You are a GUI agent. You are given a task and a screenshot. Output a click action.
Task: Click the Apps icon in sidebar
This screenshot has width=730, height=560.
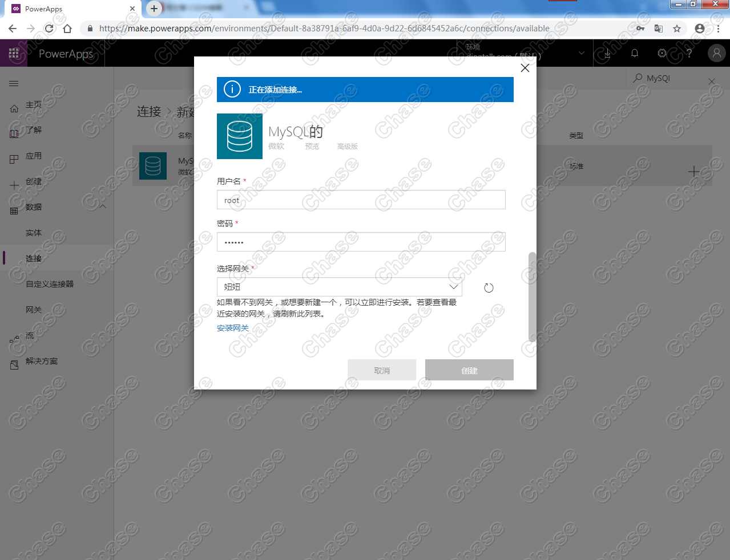pos(14,160)
